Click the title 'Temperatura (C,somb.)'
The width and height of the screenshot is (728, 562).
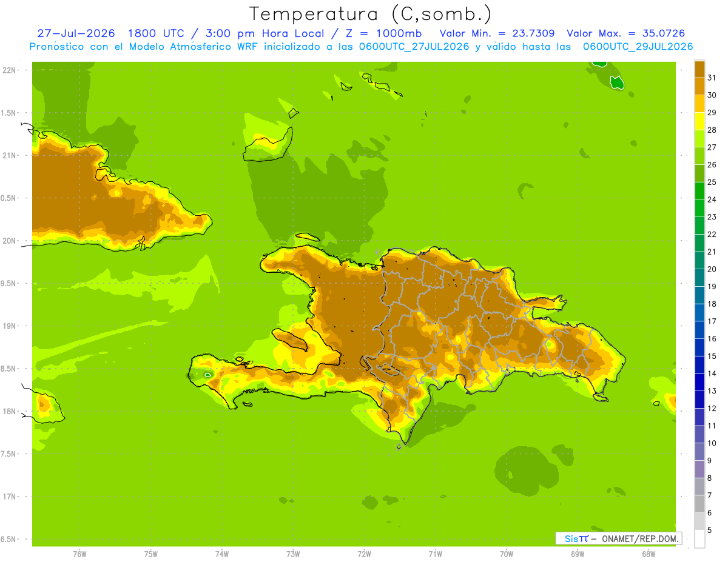(x=370, y=14)
